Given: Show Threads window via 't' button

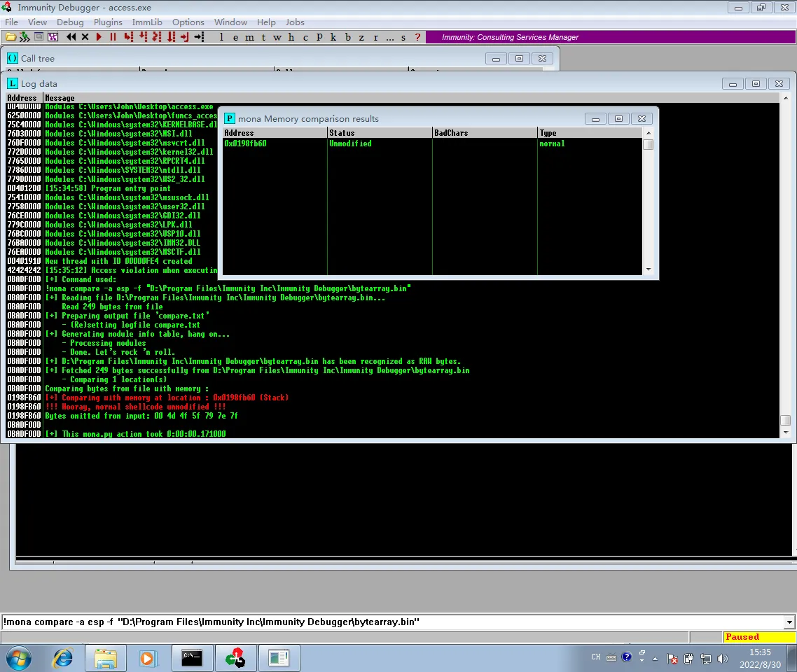Looking at the screenshot, I should tap(263, 37).
